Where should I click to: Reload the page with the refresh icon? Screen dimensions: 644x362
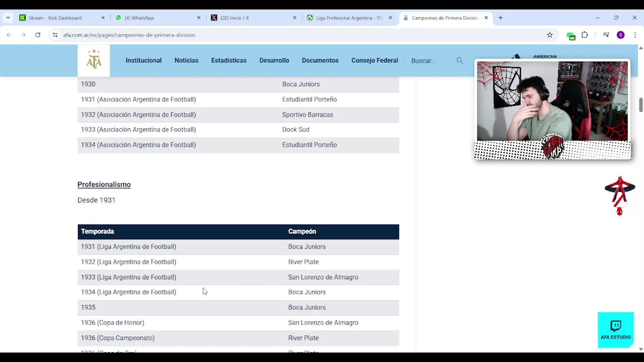[38, 35]
